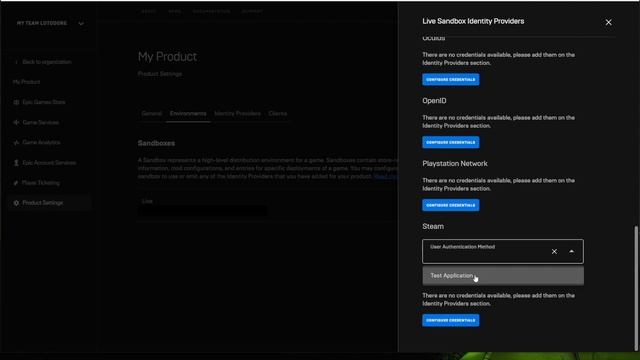The image size is (640, 360).
Task: Close the Live Sandbox Identity Providers panel
Action: [608, 22]
